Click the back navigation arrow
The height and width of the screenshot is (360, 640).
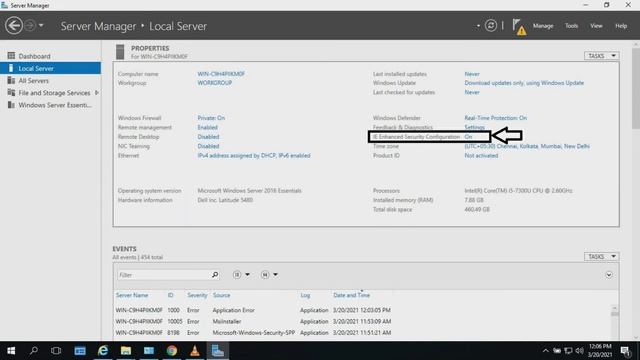tap(14, 25)
